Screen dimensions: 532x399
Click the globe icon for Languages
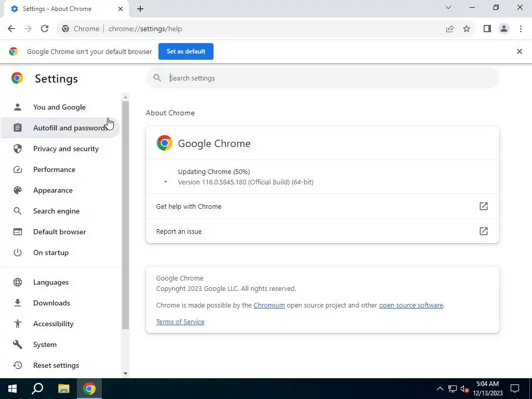(x=18, y=282)
